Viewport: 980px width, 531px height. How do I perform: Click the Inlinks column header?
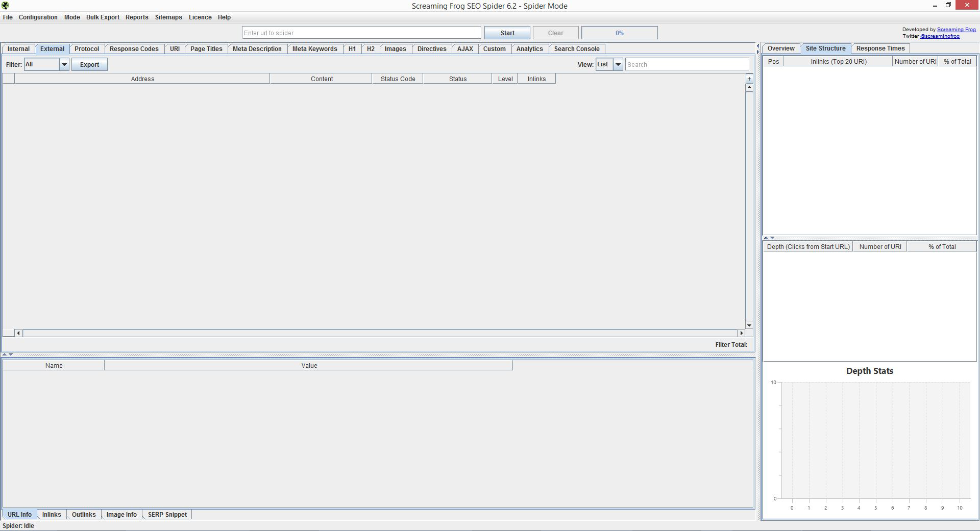(x=536, y=79)
